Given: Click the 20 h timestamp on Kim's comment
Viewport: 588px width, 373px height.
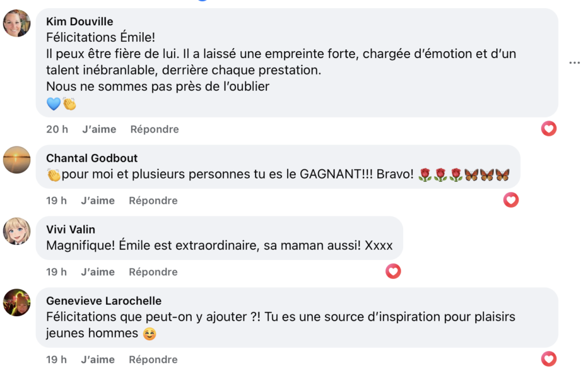Looking at the screenshot, I should 57,129.
